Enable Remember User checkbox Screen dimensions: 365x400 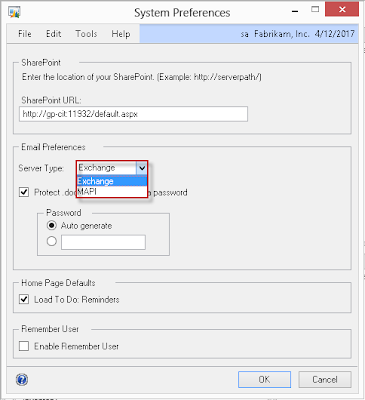(24, 346)
